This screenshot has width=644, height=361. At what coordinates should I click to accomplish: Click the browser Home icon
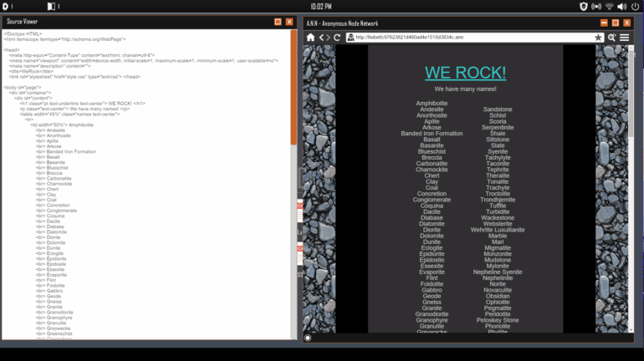[x=311, y=38]
